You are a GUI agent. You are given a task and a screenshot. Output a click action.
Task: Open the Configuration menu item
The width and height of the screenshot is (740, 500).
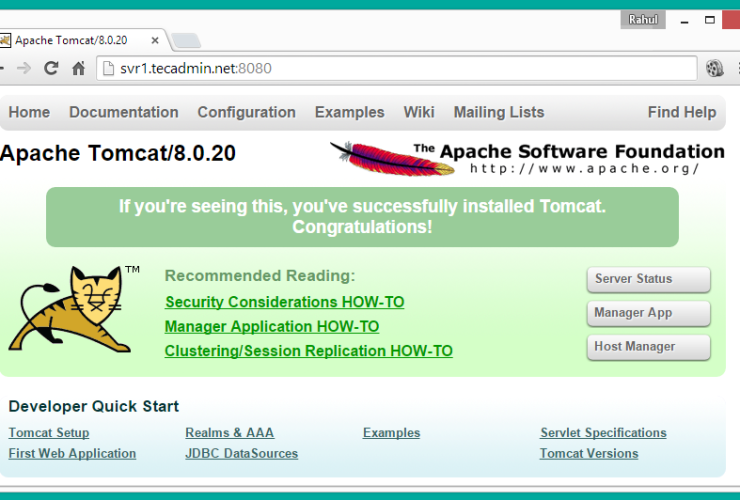[x=246, y=112]
